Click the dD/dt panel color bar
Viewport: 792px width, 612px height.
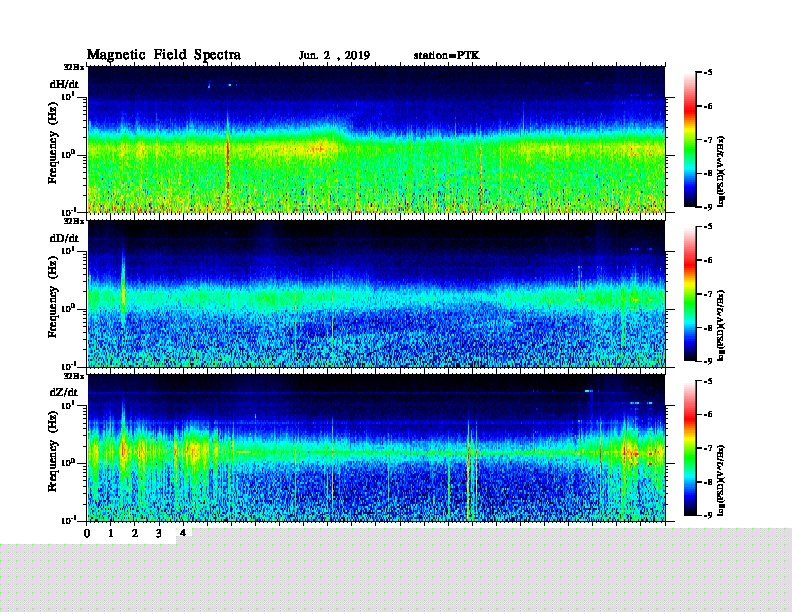click(690, 294)
